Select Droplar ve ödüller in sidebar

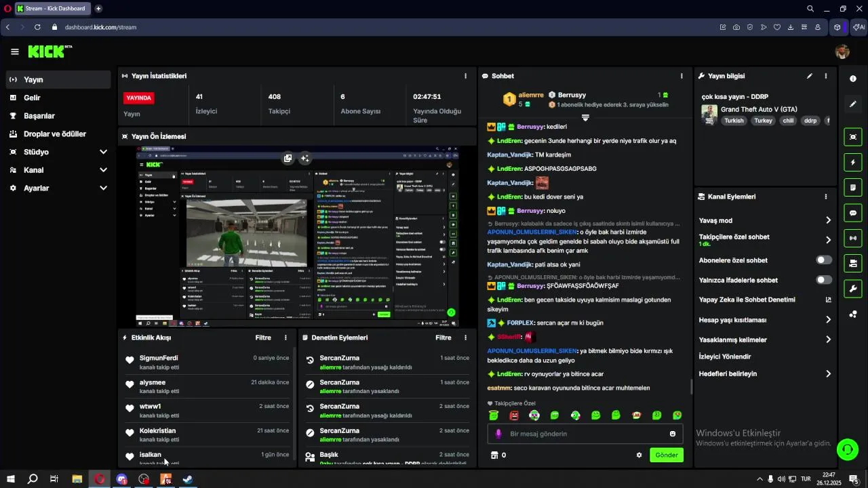point(58,134)
